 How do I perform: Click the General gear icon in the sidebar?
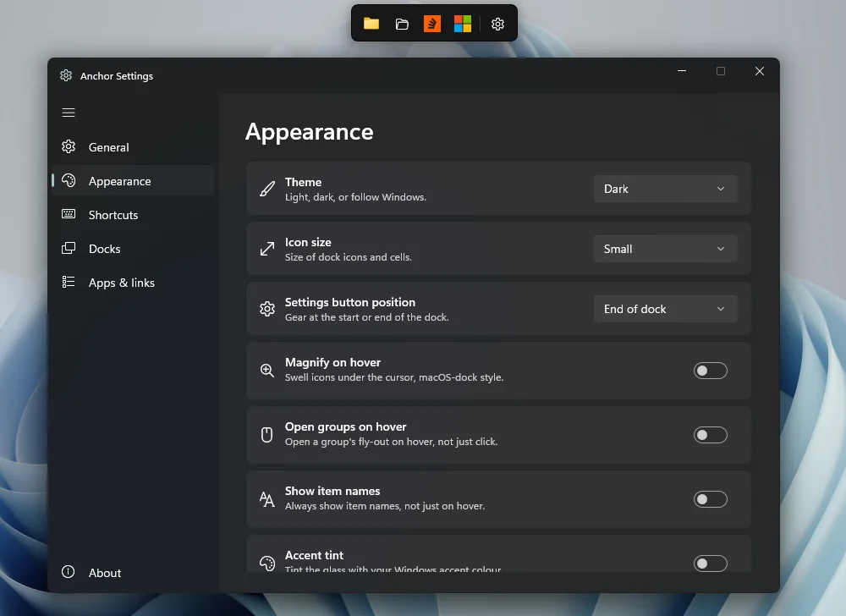click(x=69, y=146)
